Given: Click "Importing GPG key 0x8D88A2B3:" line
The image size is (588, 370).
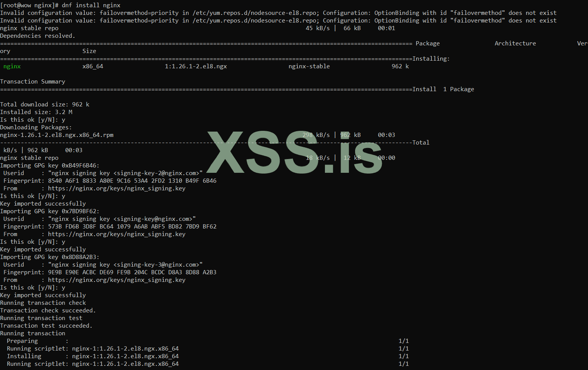Looking at the screenshot, I should (50, 257).
